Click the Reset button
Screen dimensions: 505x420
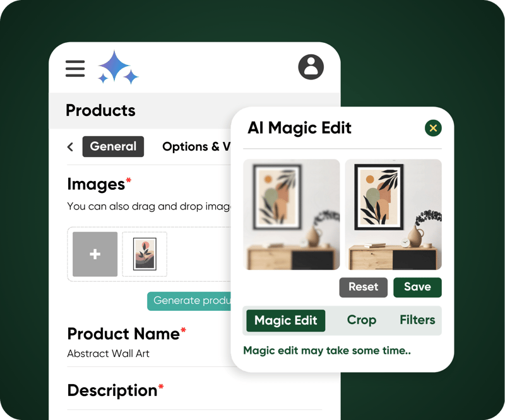coord(364,287)
